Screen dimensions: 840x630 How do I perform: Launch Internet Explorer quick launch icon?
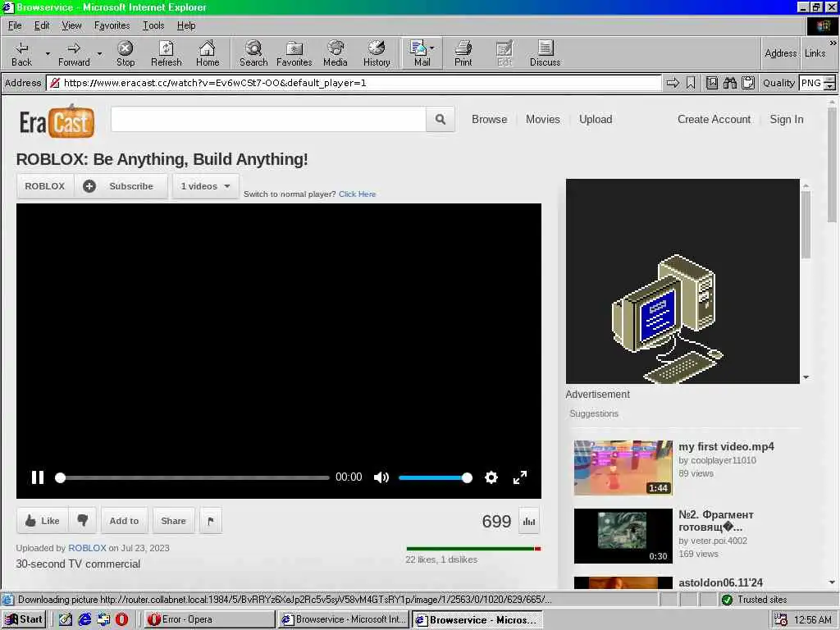(84, 619)
